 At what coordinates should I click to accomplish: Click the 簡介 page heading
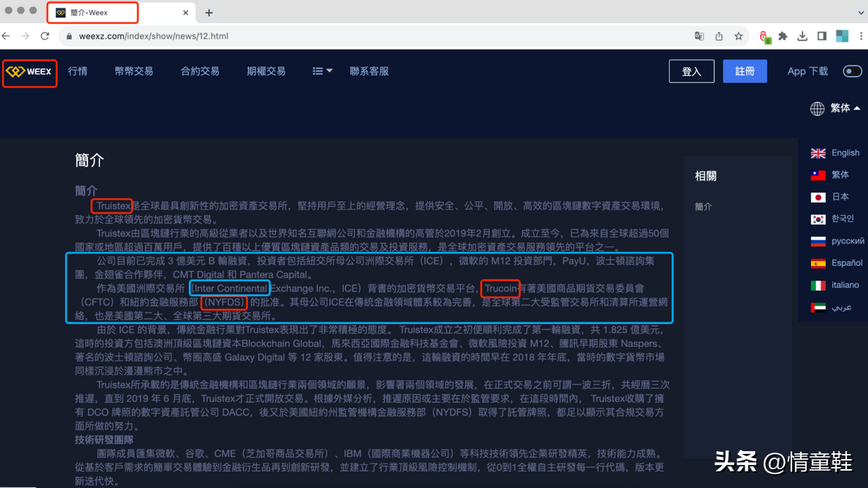point(90,160)
